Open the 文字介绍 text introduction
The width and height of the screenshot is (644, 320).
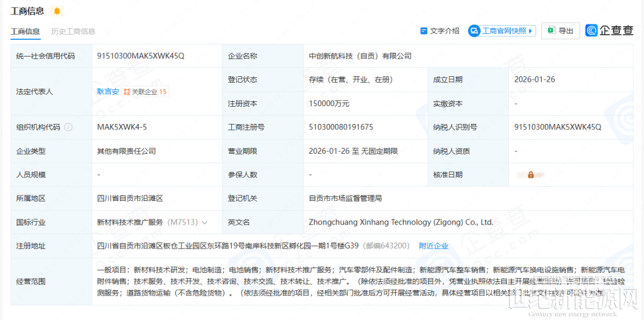coord(444,31)
